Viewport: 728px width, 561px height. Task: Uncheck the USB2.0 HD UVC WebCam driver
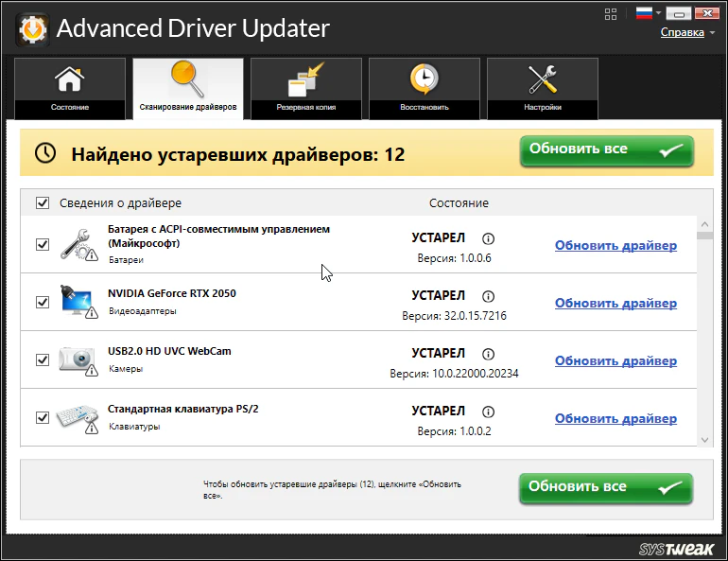coord(43,359)
